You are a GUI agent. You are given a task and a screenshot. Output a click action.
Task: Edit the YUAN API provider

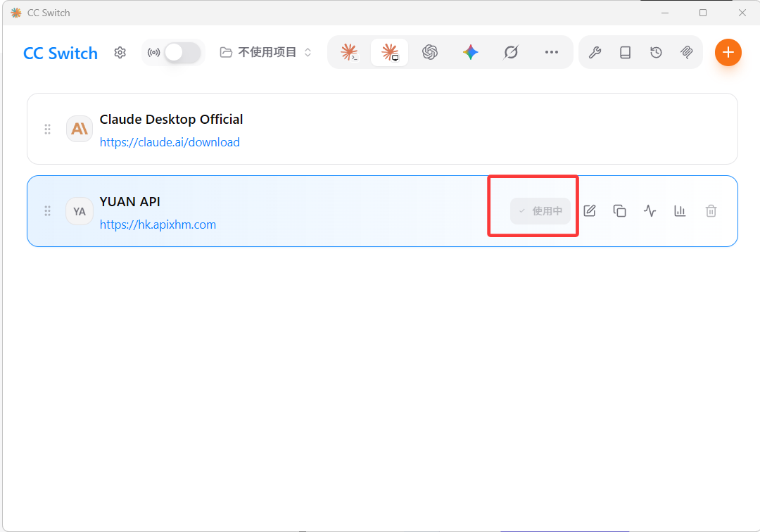click(590, 211)
